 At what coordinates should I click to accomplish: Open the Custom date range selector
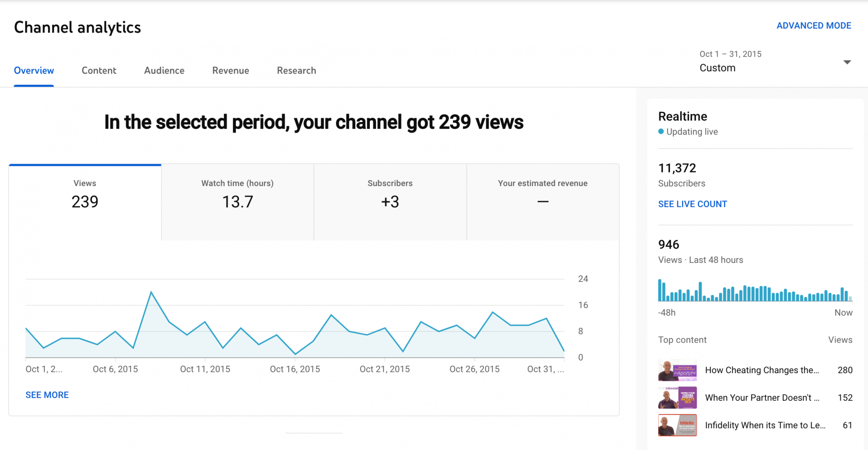tap(730, 61)
